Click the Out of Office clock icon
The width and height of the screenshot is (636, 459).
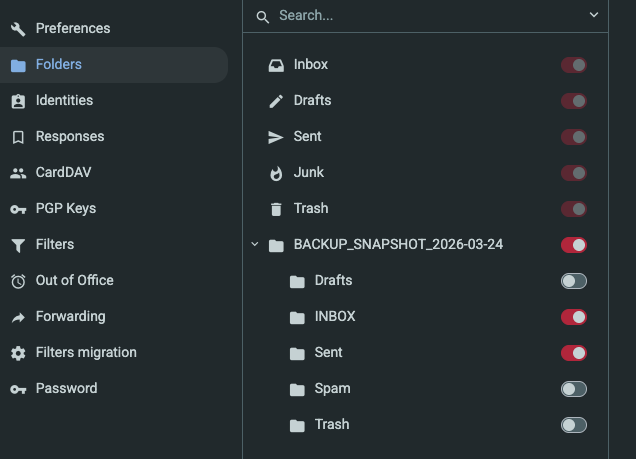pyautogui.click(x=18, y=281)
